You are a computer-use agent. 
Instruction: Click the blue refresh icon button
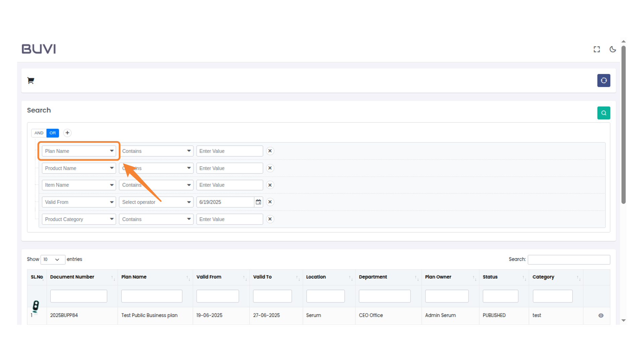[603, 80]
